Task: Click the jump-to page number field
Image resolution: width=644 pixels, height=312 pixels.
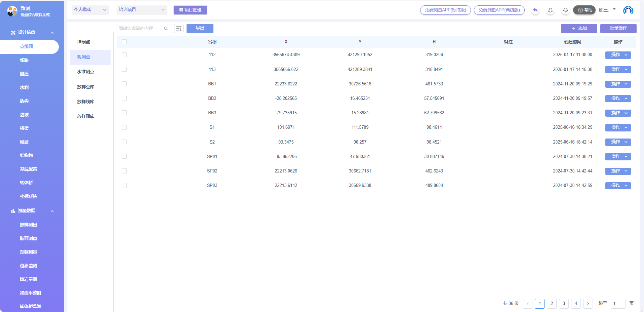Action: pyautogui.click(x=618, y=303)
